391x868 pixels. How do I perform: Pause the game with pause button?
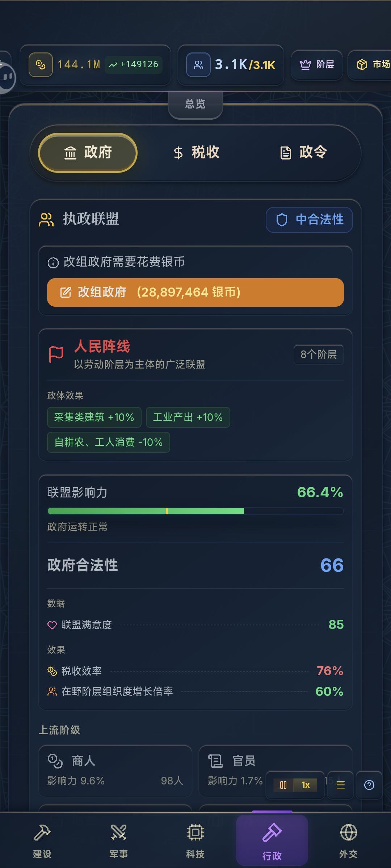[283, 785]
